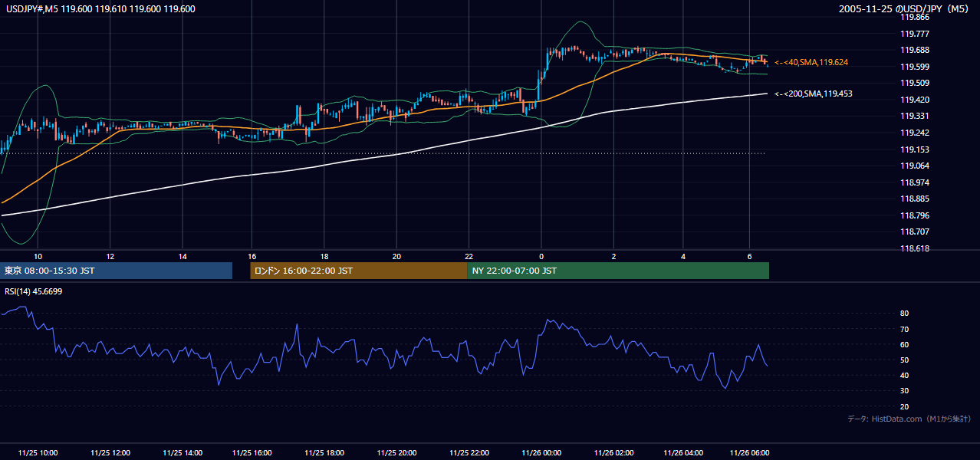Click the 11/25 22:00 date label
The width and height of the screenshot is (980, 460).
point(469,452)
